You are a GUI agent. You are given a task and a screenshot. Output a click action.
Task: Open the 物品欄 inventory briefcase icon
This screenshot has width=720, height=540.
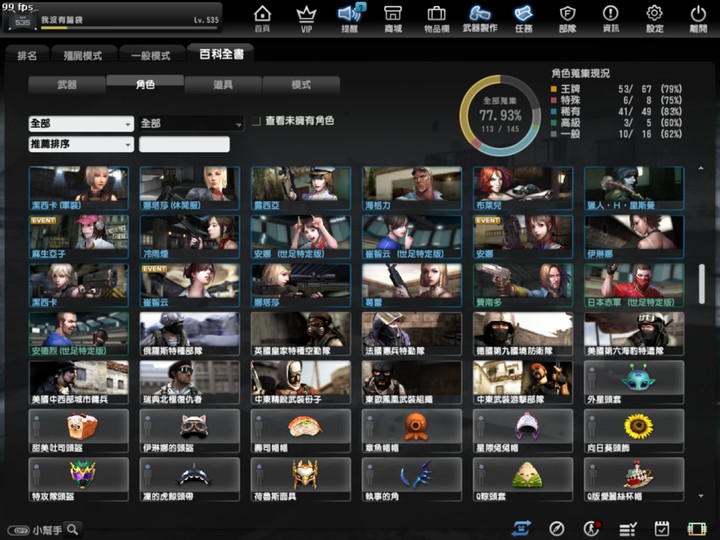pos(436,17)
